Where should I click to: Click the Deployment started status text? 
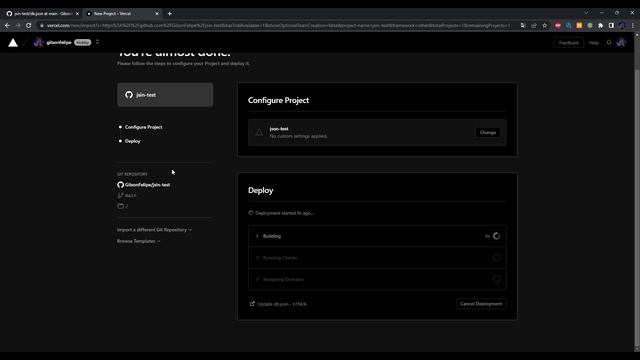pyautogui.click(x=284, y=213)
